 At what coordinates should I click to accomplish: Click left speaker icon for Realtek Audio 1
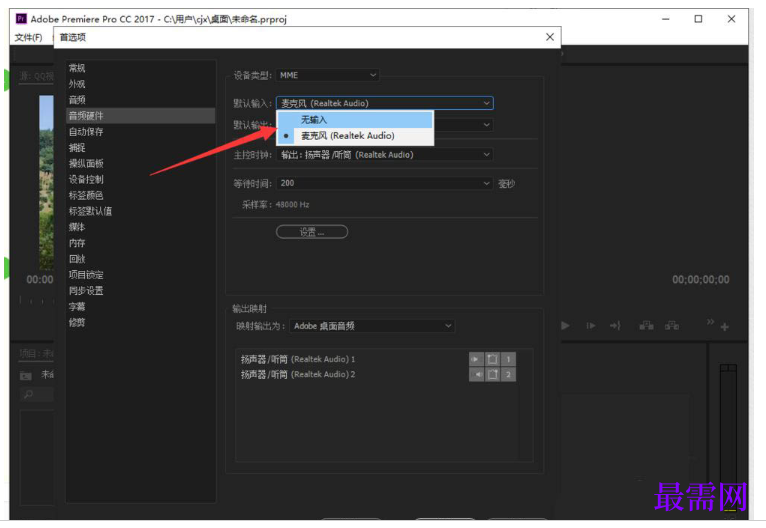(x=476, y=359)
